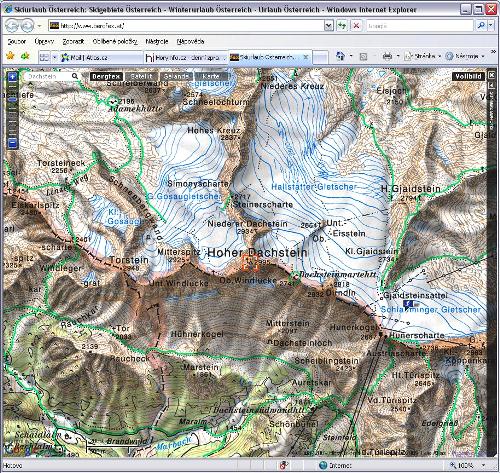Viewport: 500px width, 473px height.
Task: Switch map to Gelände view
Action: coord(176,76)
